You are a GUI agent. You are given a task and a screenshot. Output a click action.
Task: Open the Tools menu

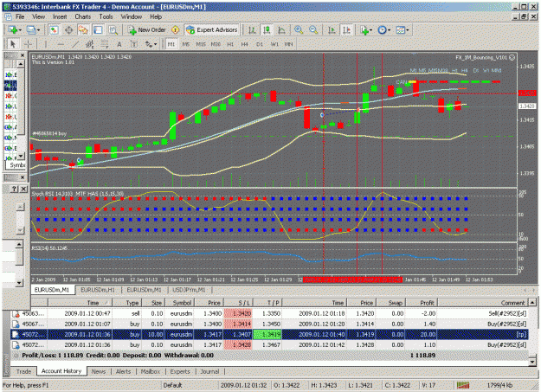click(x=106, y=16)
